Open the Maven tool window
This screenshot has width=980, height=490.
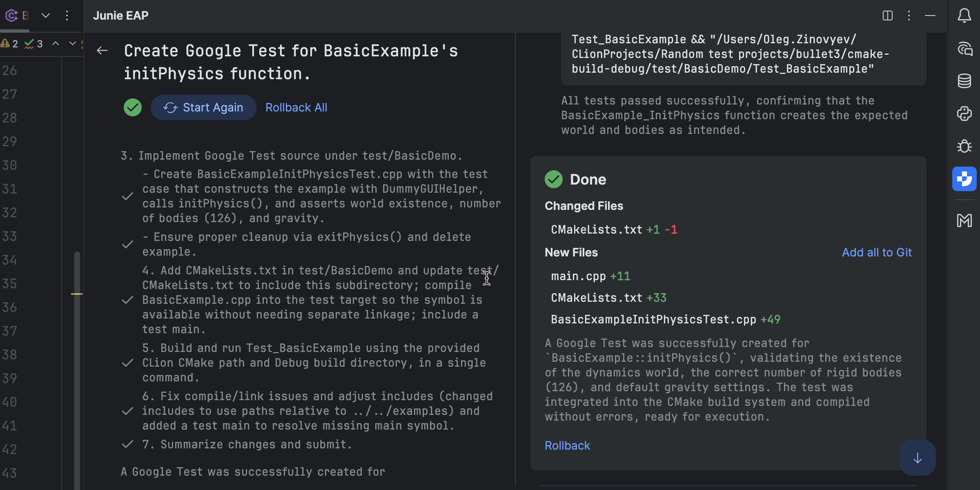pyautogui.click(x=964, y=220)
